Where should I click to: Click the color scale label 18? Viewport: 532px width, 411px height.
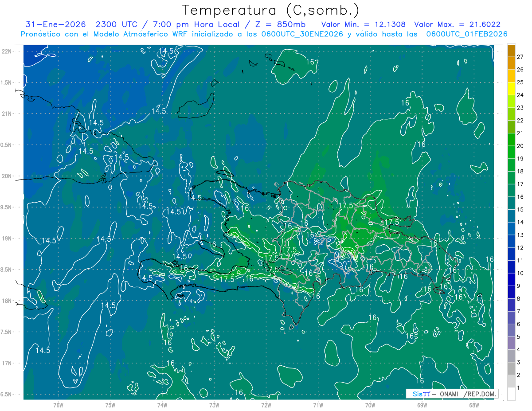click(520, 172)
